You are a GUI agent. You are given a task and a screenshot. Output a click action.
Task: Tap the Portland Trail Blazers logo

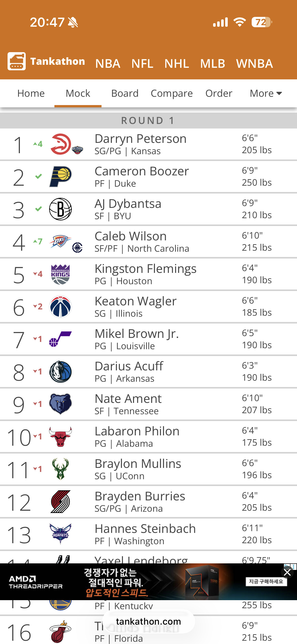[x=60, y=502]
